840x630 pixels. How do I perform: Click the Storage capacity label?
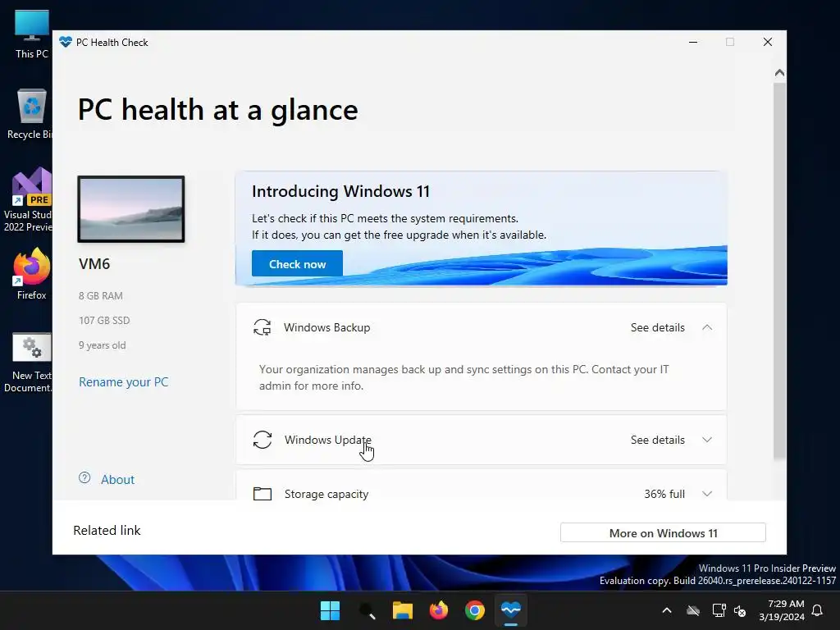coord(326,494)
